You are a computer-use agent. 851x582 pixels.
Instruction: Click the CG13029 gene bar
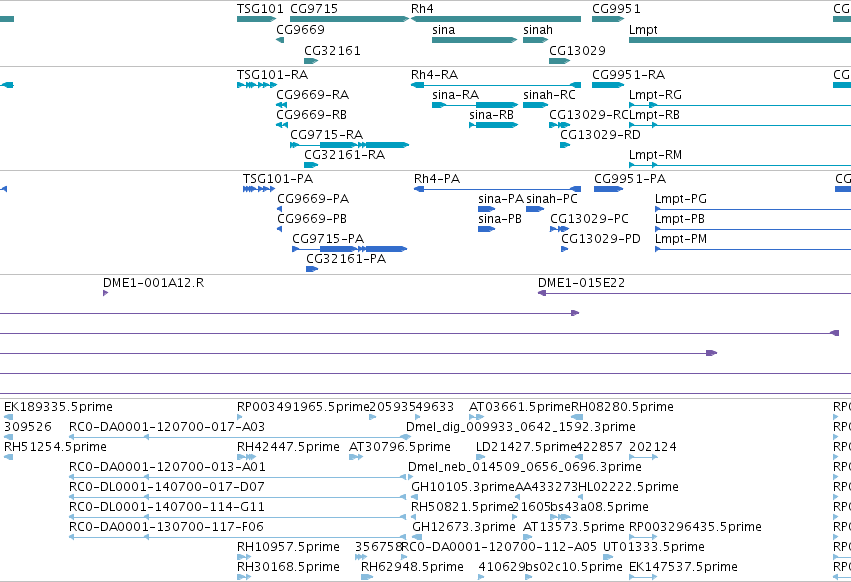560,61
